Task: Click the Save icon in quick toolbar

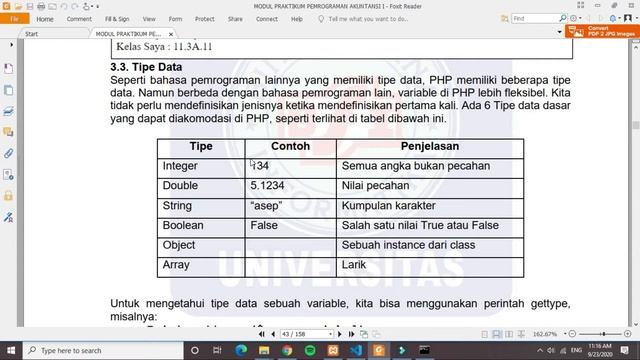Action: (x=30, y=6)
